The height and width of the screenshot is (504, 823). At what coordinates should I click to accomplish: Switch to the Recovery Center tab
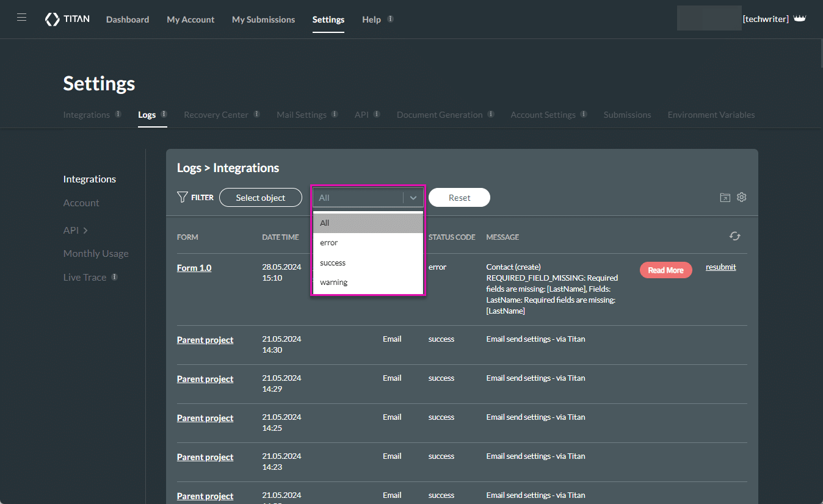[x=216, y=115]
